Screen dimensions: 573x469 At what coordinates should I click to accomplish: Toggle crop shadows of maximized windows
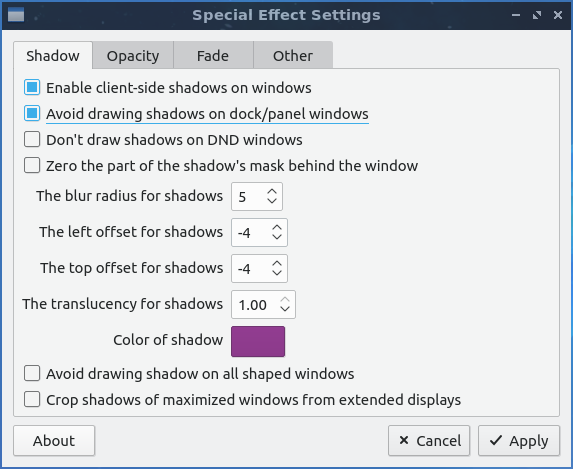click(x=32, y=399)
